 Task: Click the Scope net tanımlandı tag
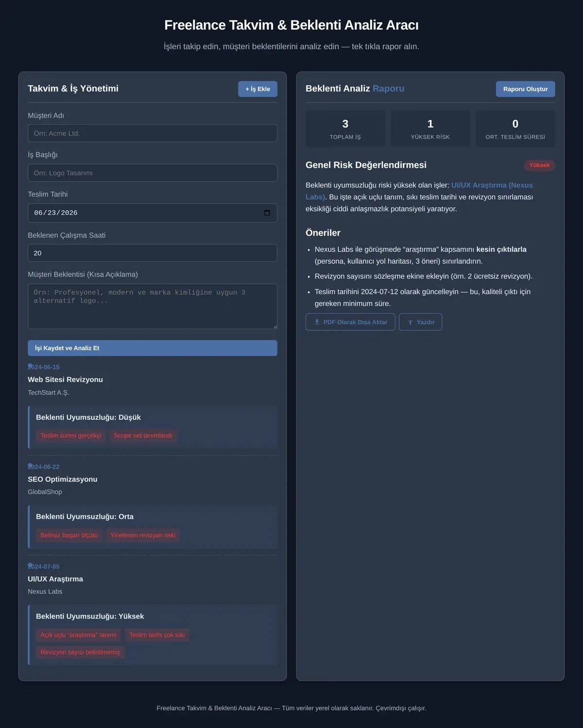tap(143, 436)
